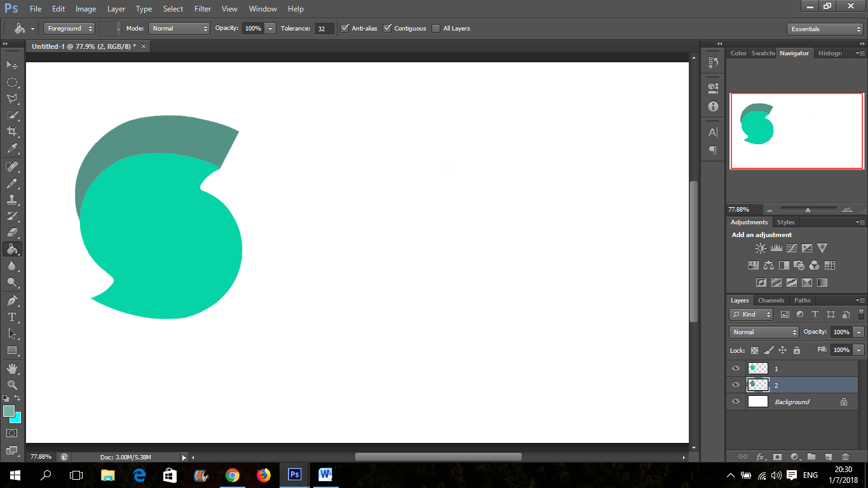
Task: Select the Polygonal Lasso tool
Action: tap(12, 98)
